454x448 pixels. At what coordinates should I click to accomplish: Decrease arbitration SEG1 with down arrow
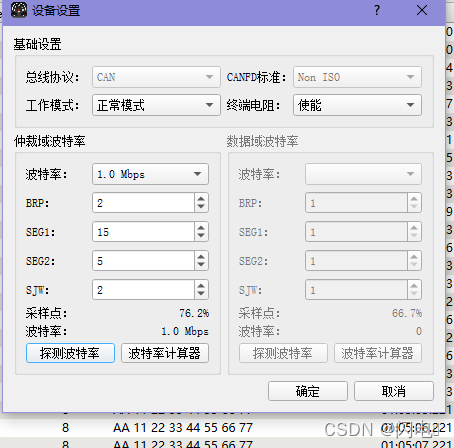pos(201,236)
